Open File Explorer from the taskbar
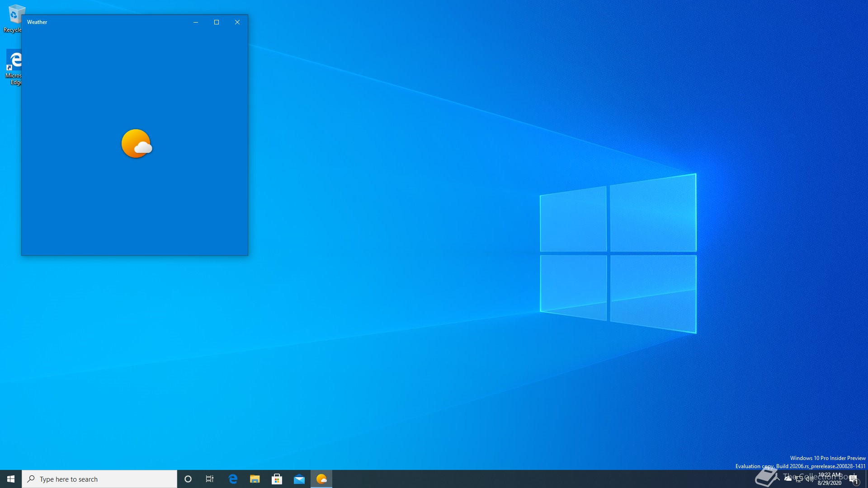This screenshot has height=488, width=868. pyautogui.click(x=255, y=479)
